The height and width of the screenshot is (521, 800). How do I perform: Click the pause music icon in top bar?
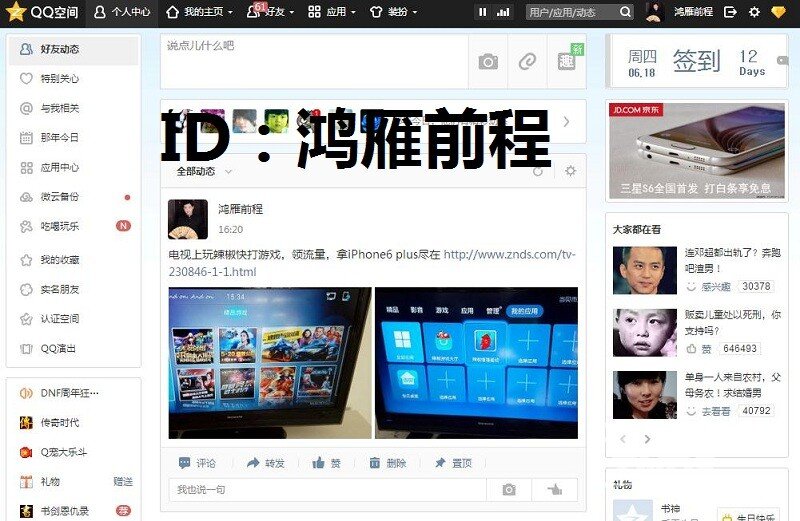[x=482, y=12]
